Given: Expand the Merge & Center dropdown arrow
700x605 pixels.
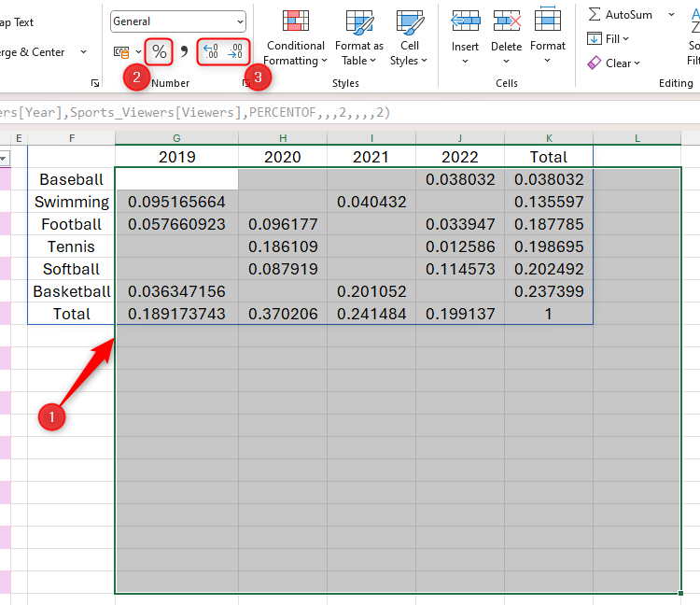Looking at the screenshot, I should (83, 52).
